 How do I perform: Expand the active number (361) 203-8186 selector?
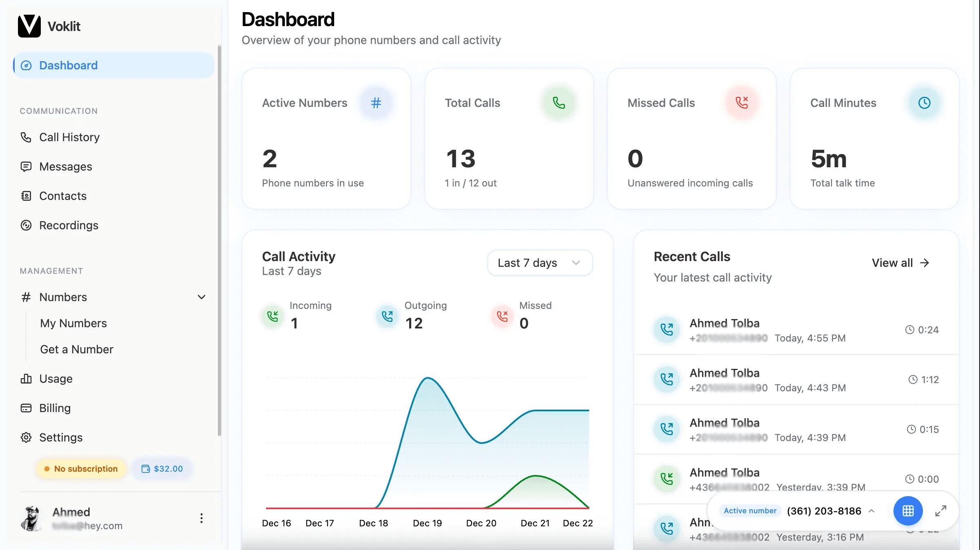[828, 511]
